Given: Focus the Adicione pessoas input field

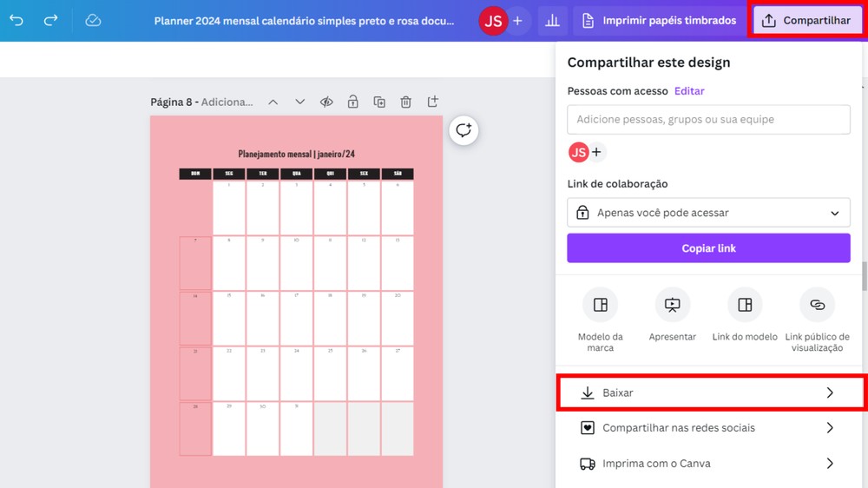Looking at the screenshot, I should [708, 119].
